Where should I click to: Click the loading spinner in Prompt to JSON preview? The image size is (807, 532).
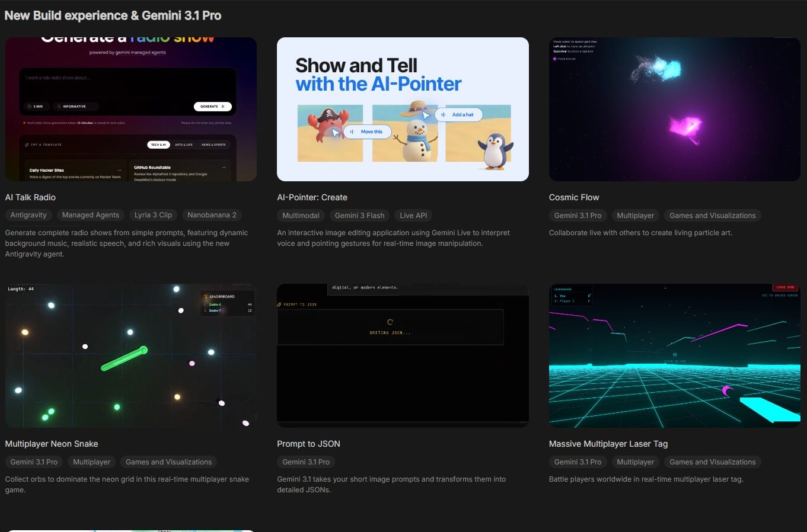pos(390,322)
